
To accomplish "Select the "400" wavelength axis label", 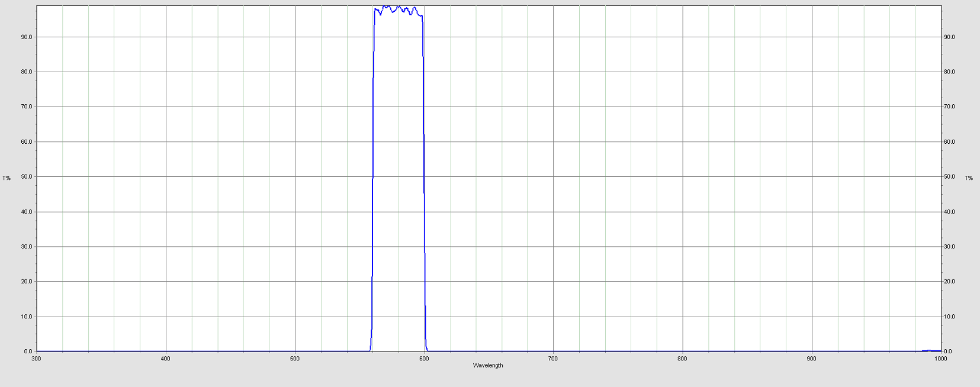I will [x=166, y=359].
